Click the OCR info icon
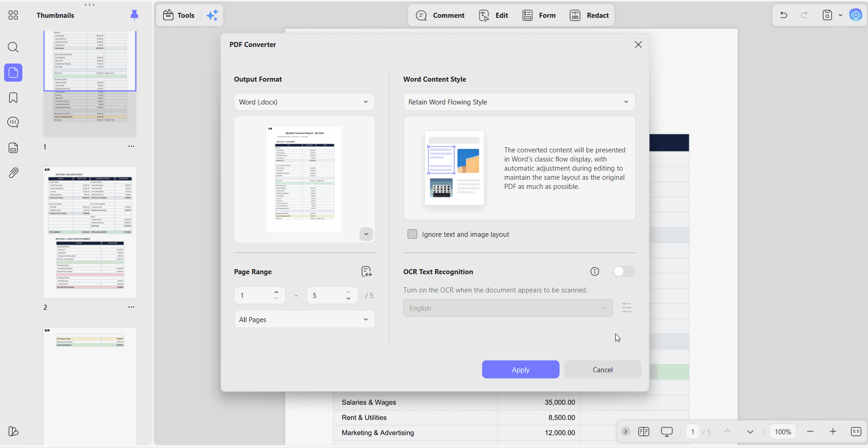Screen dimensions: 868x448 click(595, 271)
